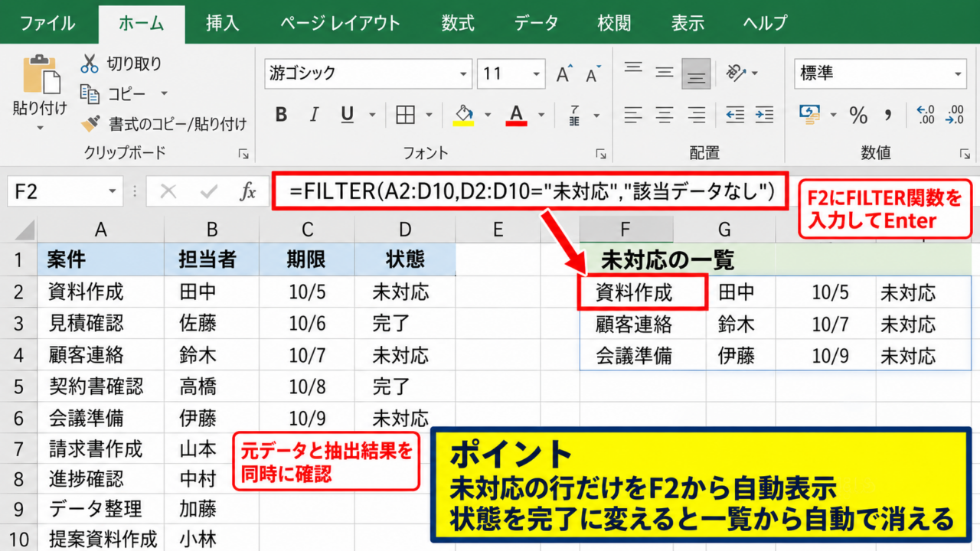Center text horizontally
Image resolution: width=980 pixels, height=551 pixels.
point(664,115)
